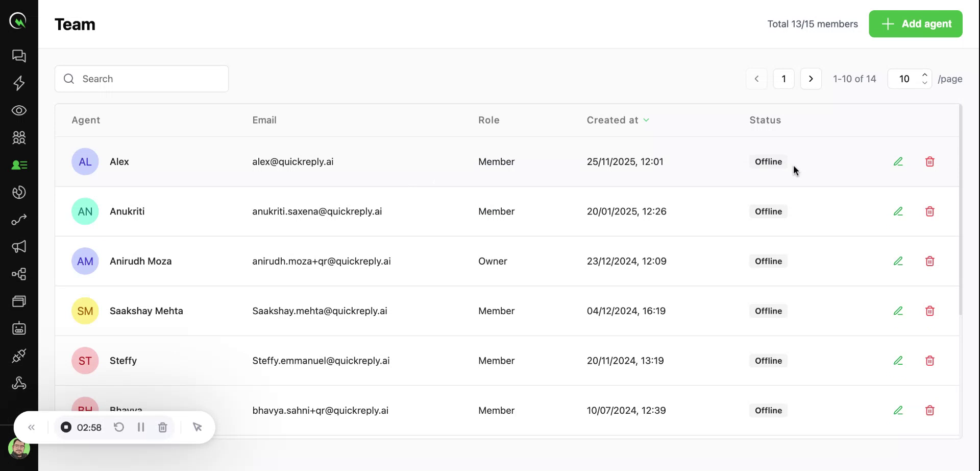The image size is (980, 471).
Task: Open the customers group icon in sidebar
Action: 19,137
